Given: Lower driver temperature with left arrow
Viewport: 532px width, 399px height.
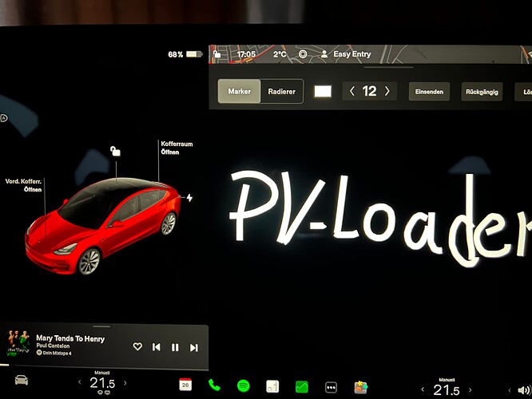Looking at the screenshot, I should (80, 382).
